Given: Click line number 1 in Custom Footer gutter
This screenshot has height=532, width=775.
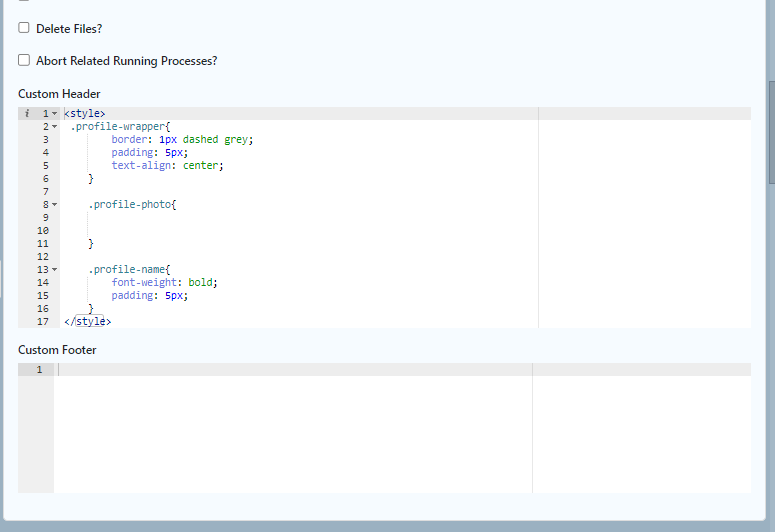Looking at the screenshot, I should point(39,370).
